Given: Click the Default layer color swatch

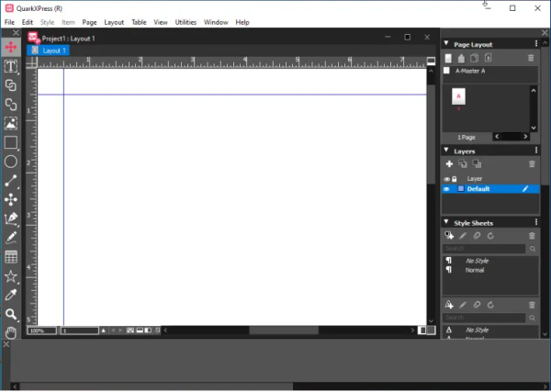Looking at the screenshot, I should 461,189.
